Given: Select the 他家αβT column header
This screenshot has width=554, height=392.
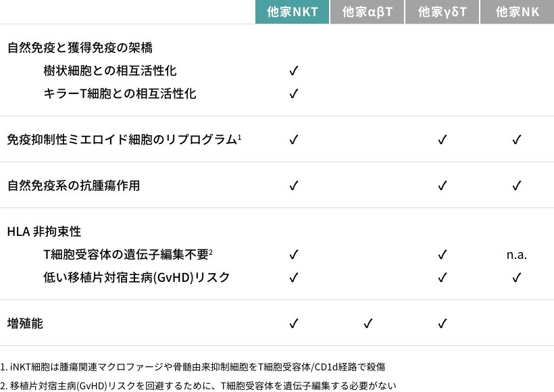Looking at the screenshot, I should [x=368, y=11].
